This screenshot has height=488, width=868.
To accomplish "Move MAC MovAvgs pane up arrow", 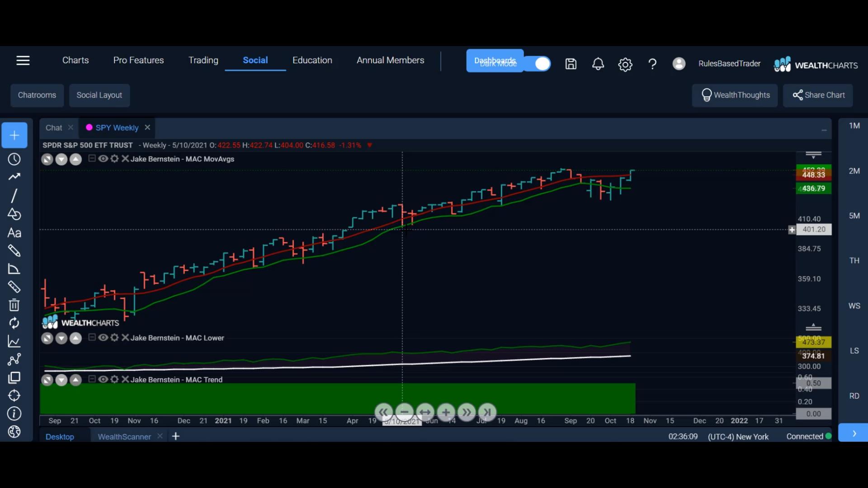I will [x=75, y=160].
